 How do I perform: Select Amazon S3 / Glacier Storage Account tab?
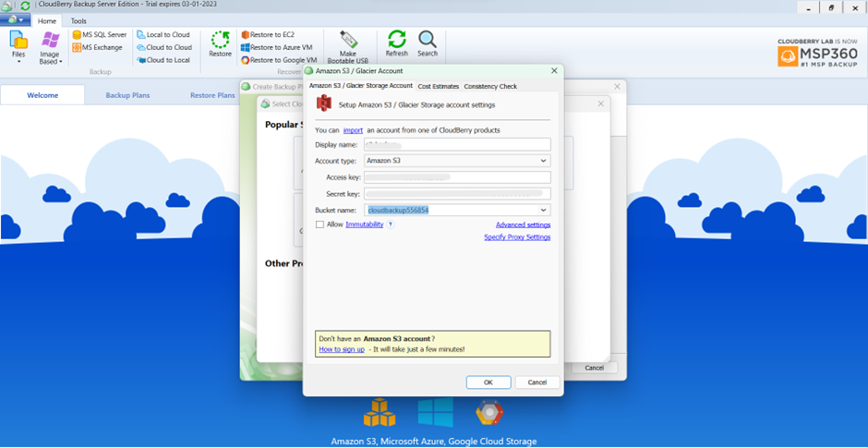(x=361, y=86)
